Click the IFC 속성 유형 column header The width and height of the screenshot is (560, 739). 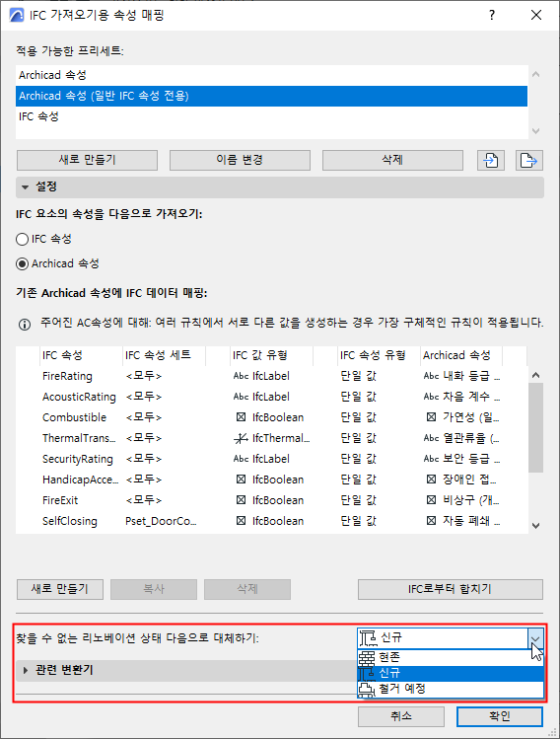pos(379,355)
